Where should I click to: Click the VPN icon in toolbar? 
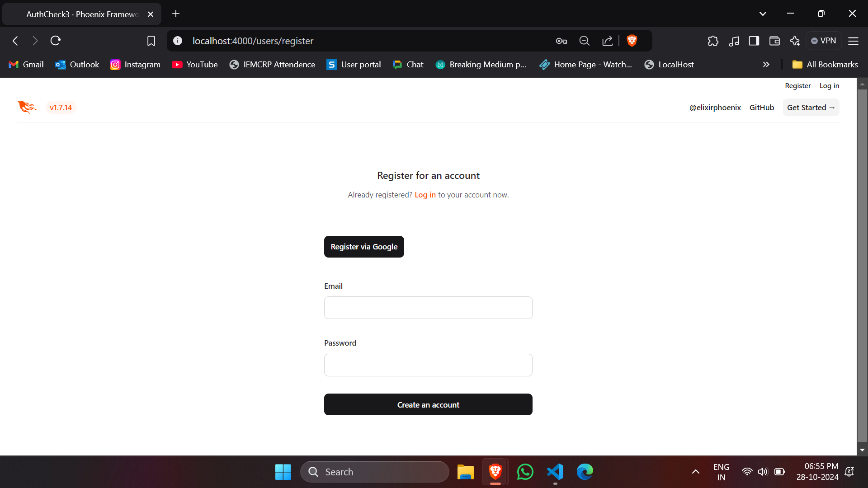pyautogui.click(x=825, y=40)
